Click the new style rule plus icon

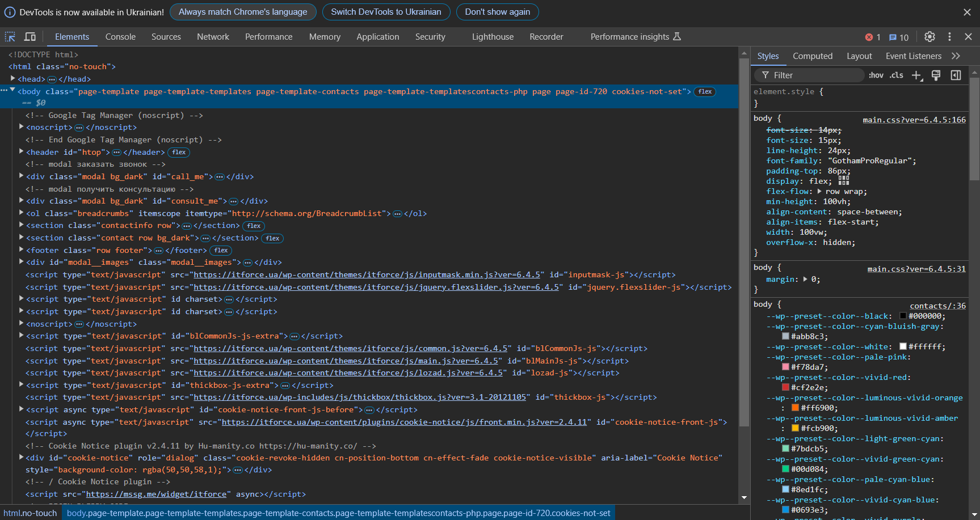pos(918,75)
